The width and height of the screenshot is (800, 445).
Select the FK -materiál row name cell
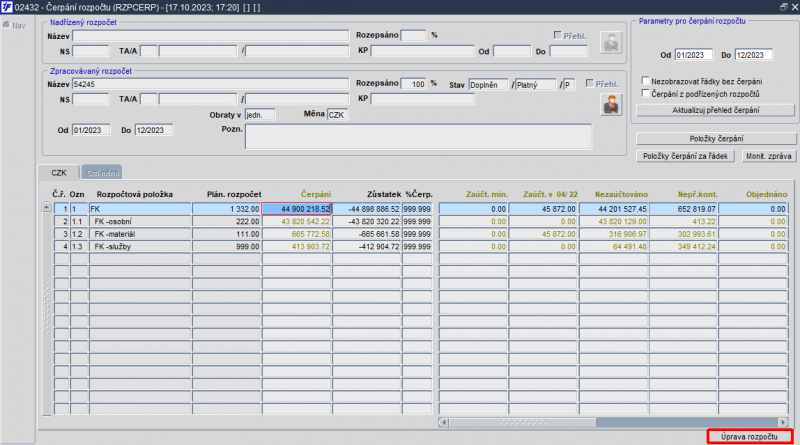click(x=140, y=234)
